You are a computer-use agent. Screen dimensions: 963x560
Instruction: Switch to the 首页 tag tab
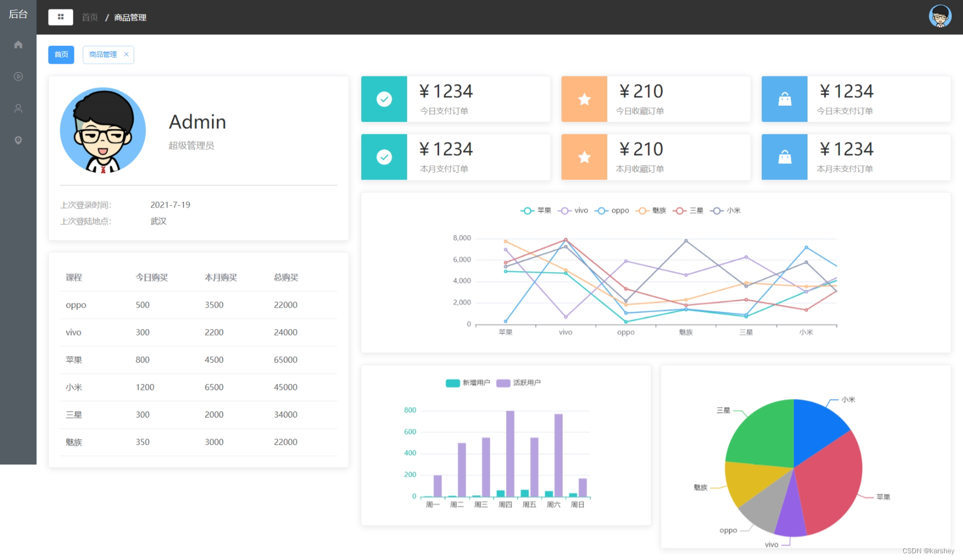tap(61, 55)
